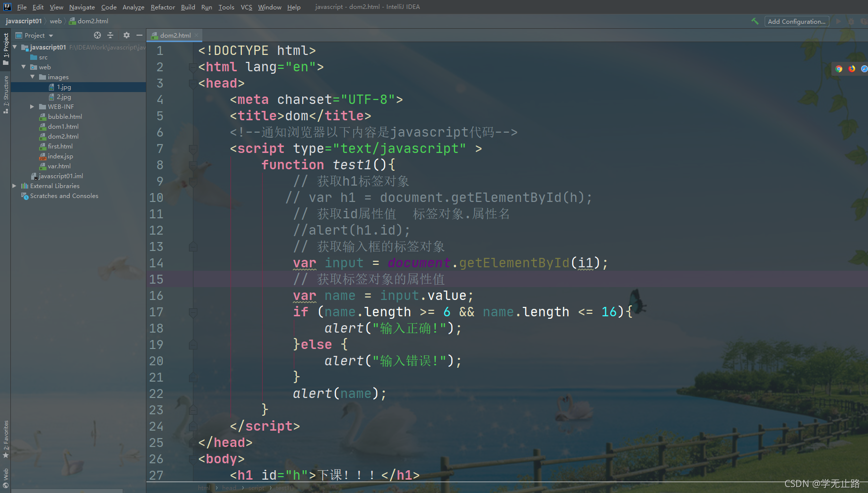Click Add Configuration button
The width and height of the screenshot is (868, 493).
click(x=797, y=21)
